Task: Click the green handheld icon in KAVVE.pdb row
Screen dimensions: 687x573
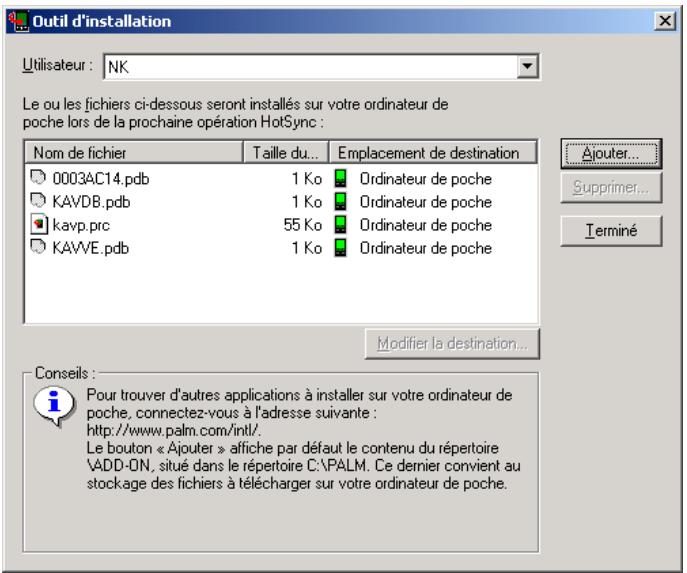Action: coord(340,248)
